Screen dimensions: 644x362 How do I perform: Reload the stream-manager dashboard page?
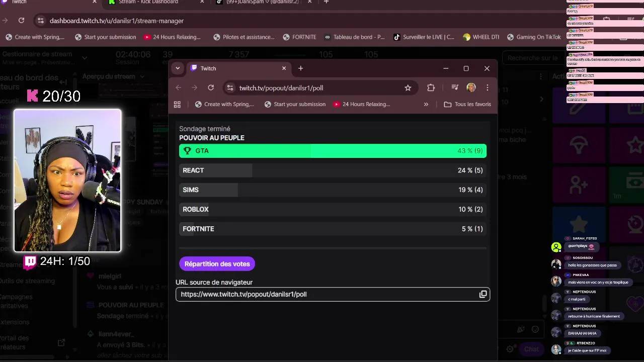(21, 21)
